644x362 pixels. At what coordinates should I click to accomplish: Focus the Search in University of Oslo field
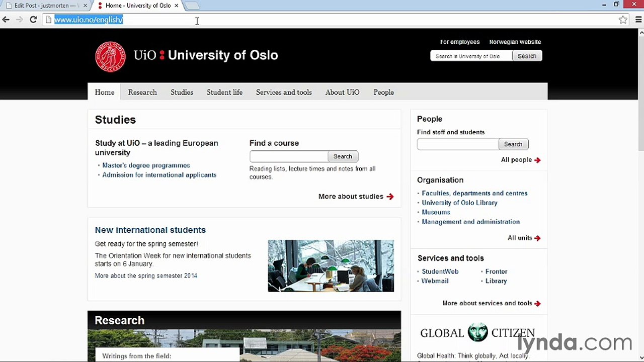click(471, 56)
